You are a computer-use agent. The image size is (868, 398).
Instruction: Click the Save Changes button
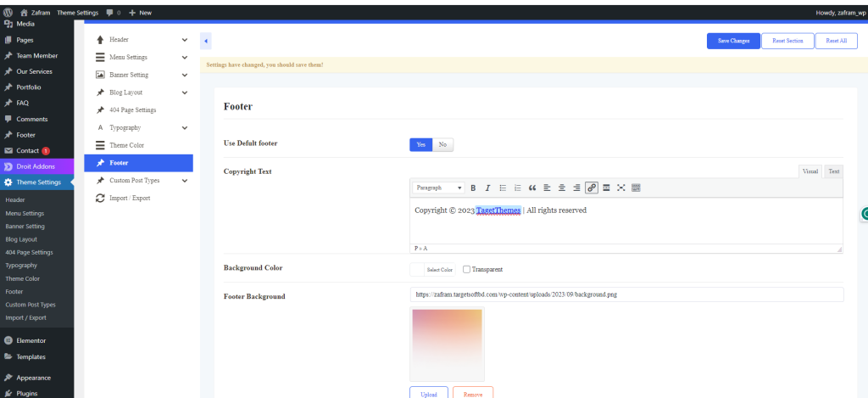733,41
